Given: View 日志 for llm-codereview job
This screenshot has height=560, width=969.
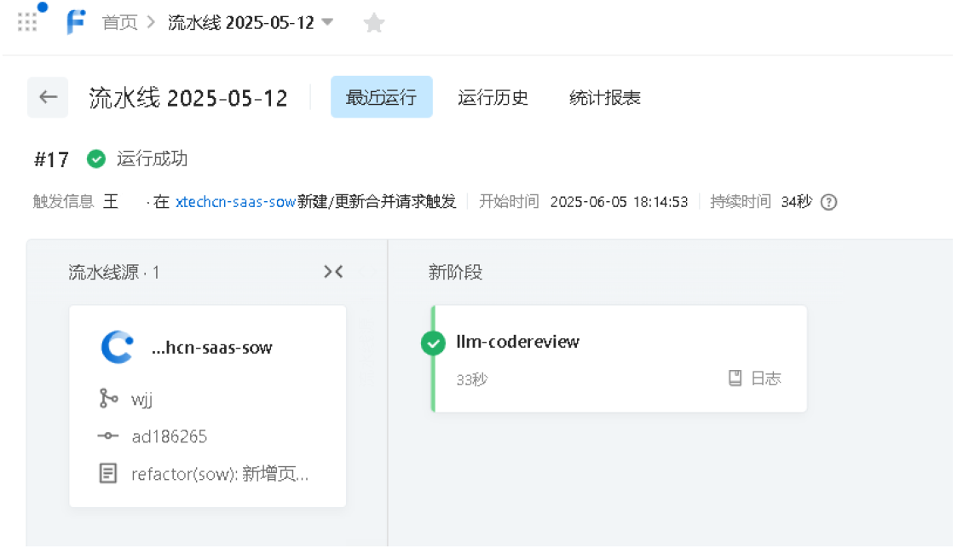Looking at the screenshot, I should [x=755, y=378].
